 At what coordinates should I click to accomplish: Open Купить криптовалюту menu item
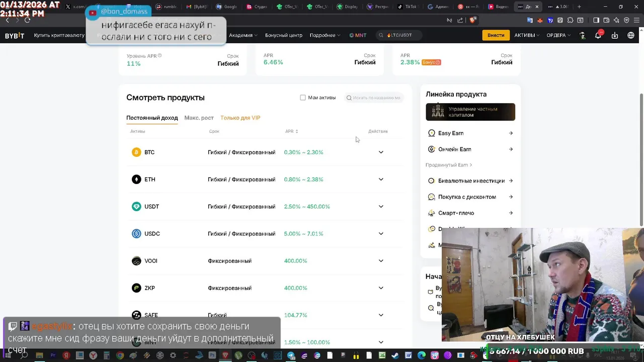coord(59,35)
